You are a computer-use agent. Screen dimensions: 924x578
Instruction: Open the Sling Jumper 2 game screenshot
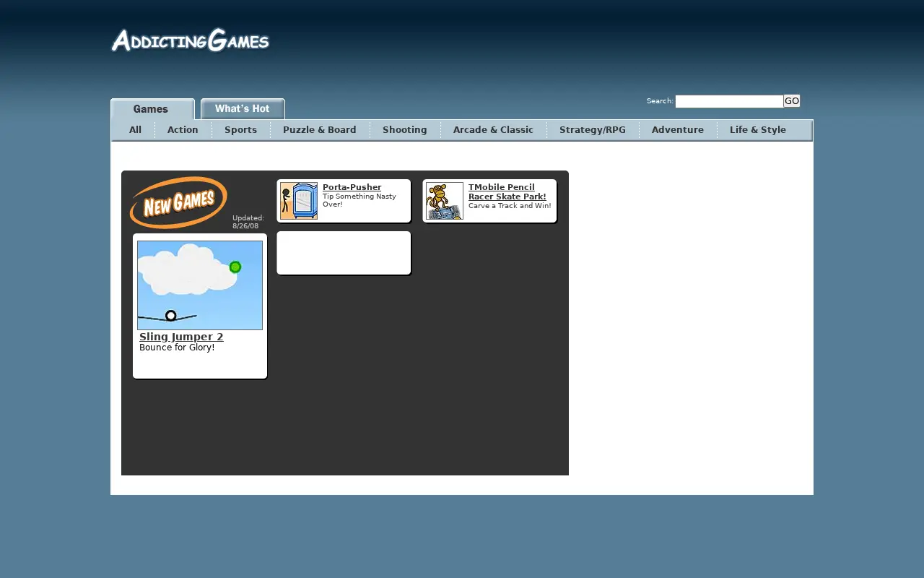pos(200,285)
